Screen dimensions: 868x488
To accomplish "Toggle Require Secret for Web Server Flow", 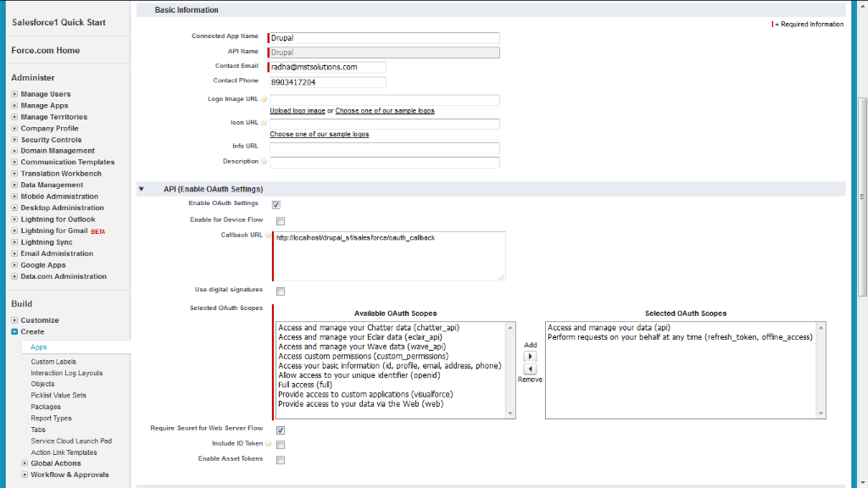I will [x=281, y=430].
